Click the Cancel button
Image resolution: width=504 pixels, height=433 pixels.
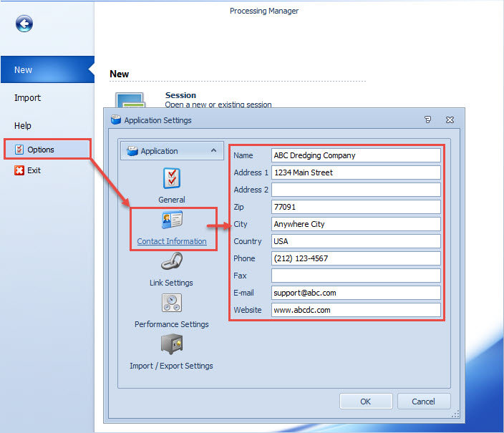pyautogui.click(x=424, y=402)
